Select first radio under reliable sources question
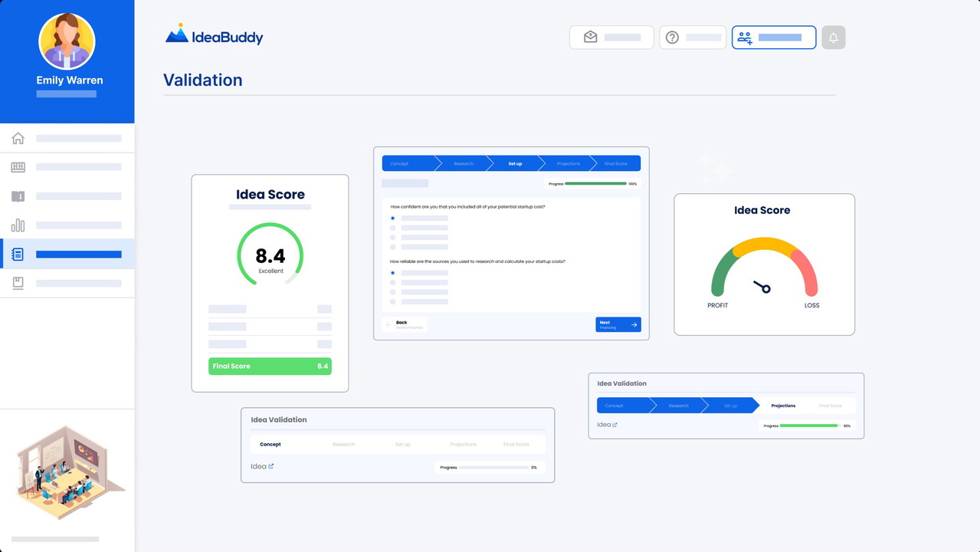The height and width of the screenshot is (552, 980). point(393,273)
